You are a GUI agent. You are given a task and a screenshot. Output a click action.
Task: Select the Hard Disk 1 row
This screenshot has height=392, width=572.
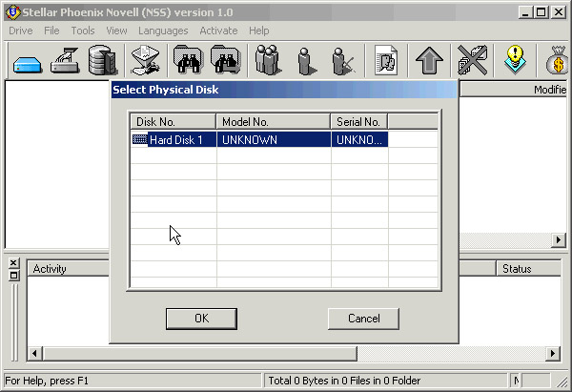pyautogui.click(x=175, y=140)
